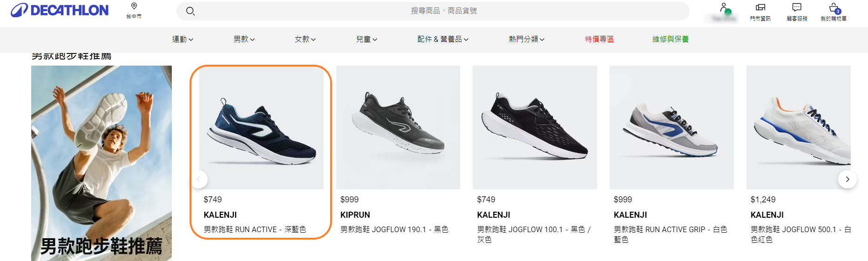Open the store location pin icon
This screenshot has width=868, height=261.
tap(134, 6)
